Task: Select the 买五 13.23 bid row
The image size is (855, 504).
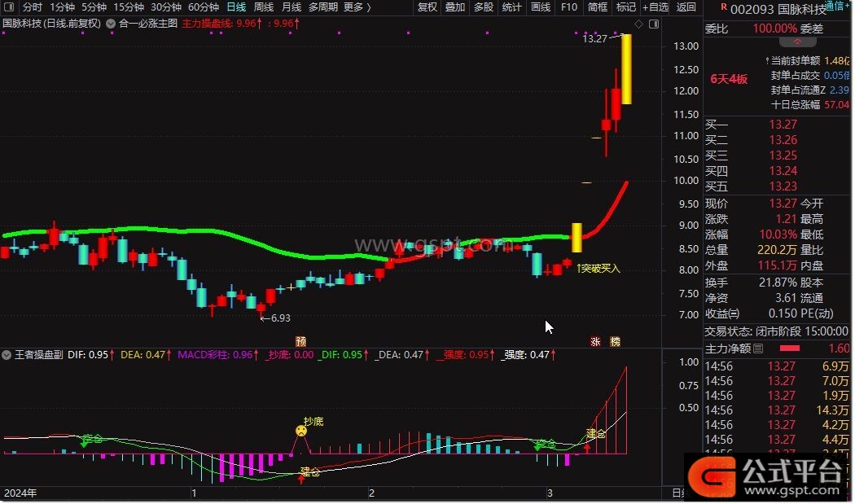Action: tap(778, 186)
